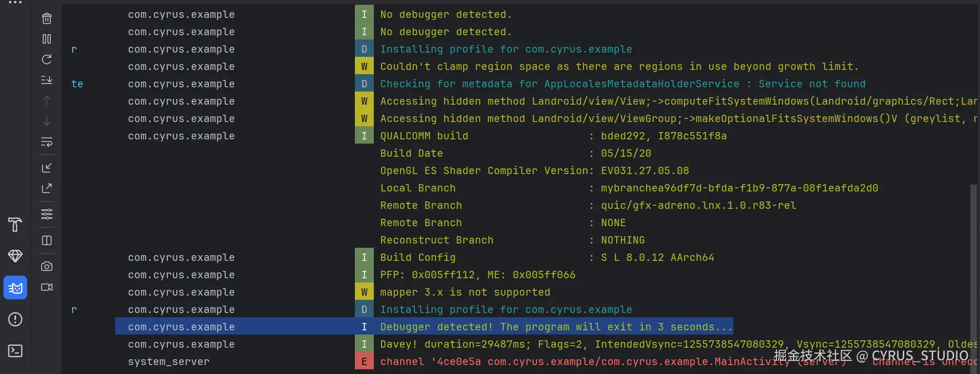Click the export logs arrow icon
980x374 pixels.
click(47, 188)
